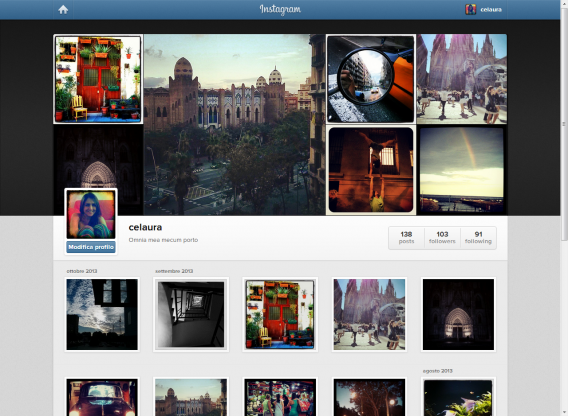Screen dimensions: 568x416
Task: Open vintage car headlights post
Action: point(102,397)
